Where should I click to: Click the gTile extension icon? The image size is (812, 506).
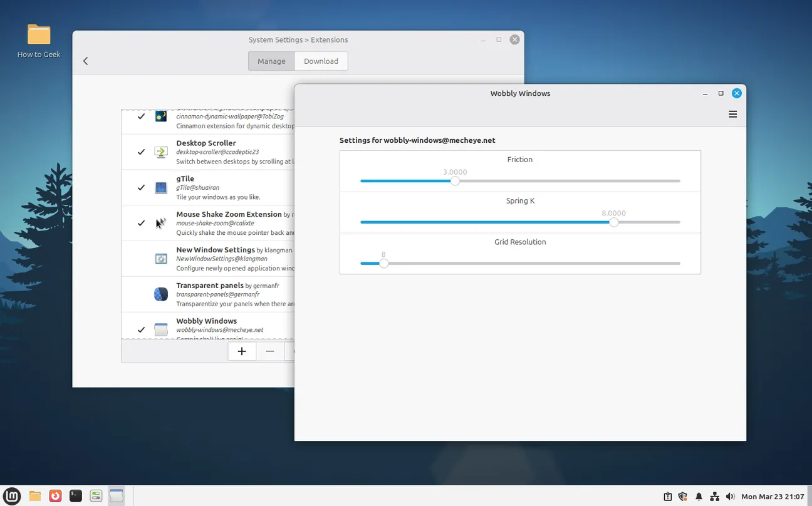point(161,188)
